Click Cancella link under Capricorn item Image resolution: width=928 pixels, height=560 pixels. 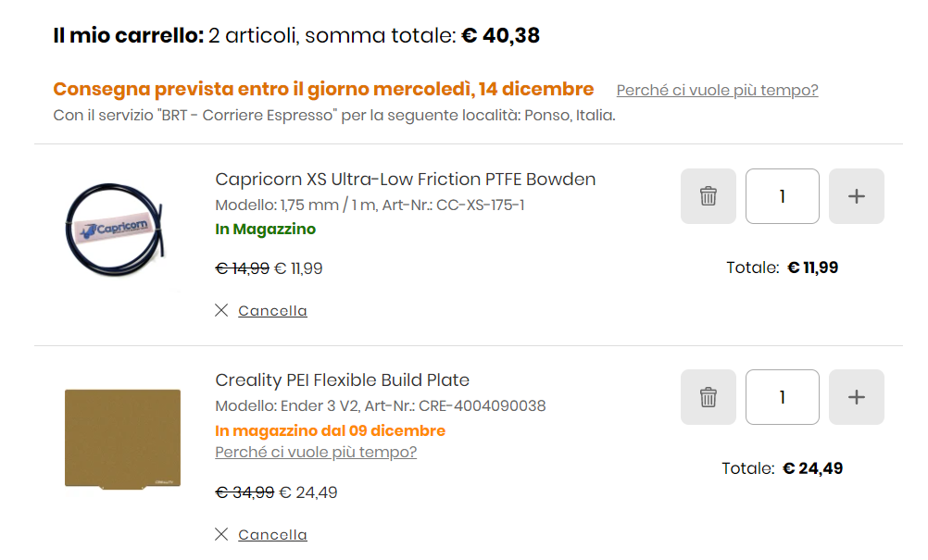(x=272, y=310)
